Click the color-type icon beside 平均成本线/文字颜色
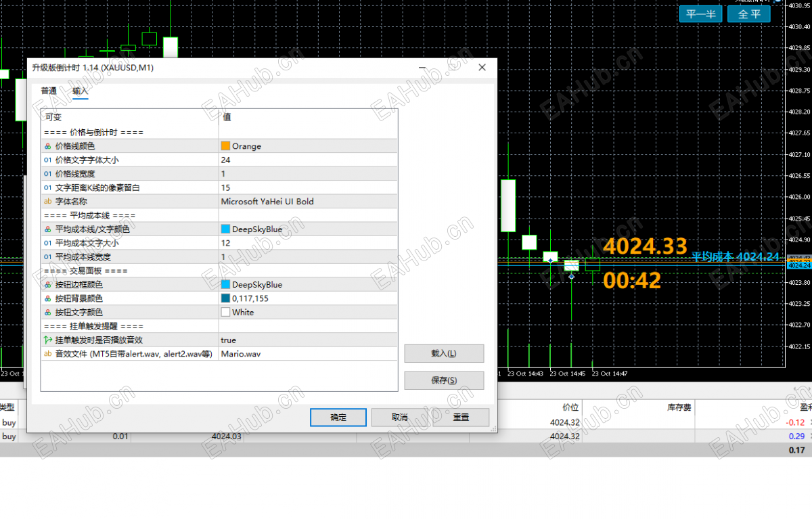 pos(47,229)
